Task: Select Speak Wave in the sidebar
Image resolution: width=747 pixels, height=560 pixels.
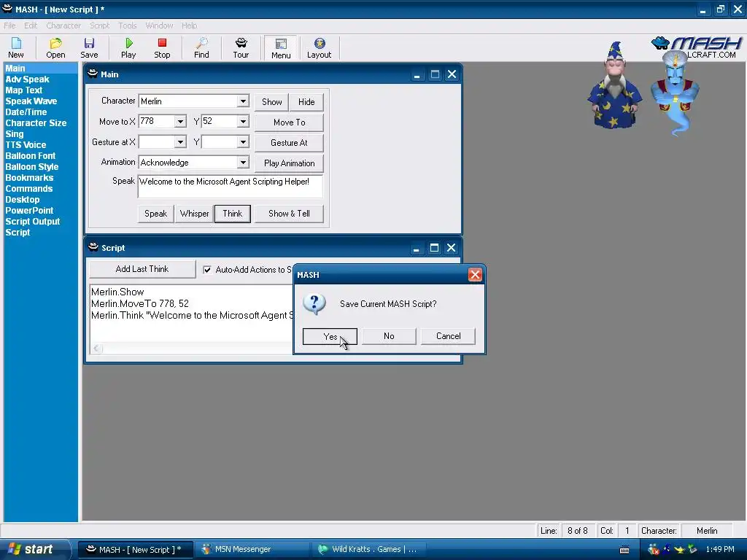Action: pyautogui.click(x=31, y=101)
